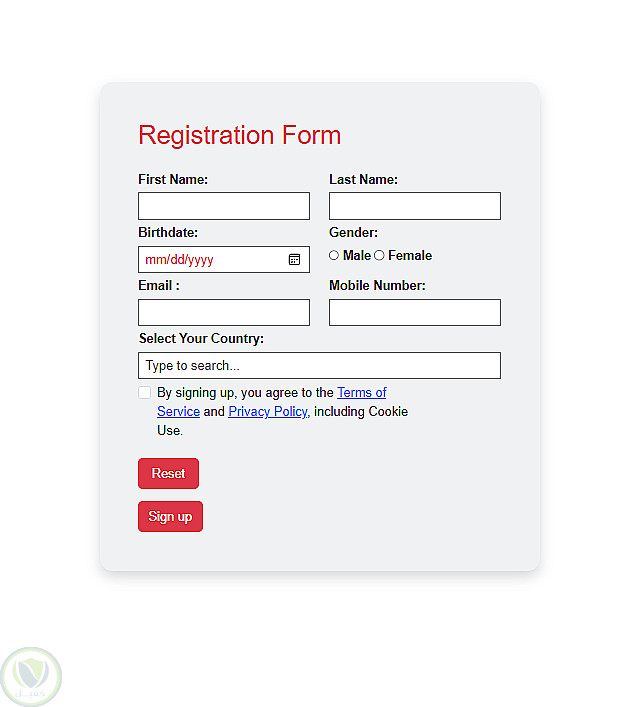625x707 pixels.
Task: Click the Last Name input field
Action: pyautogui.click(x=414, y=206)
